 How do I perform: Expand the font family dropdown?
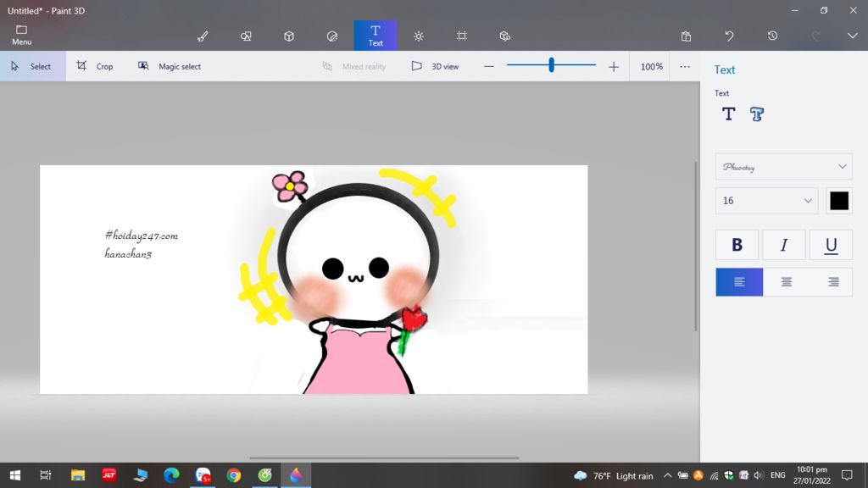tap(783, 166)
